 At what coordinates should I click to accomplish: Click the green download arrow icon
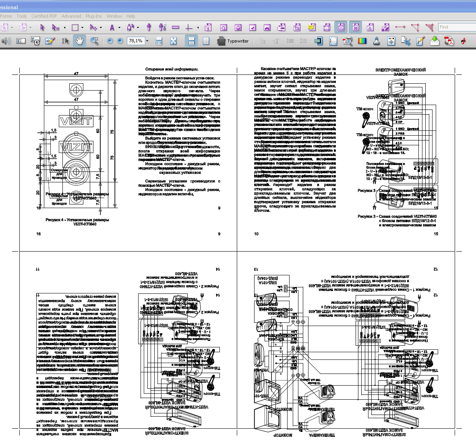click(x=435, y=41)
